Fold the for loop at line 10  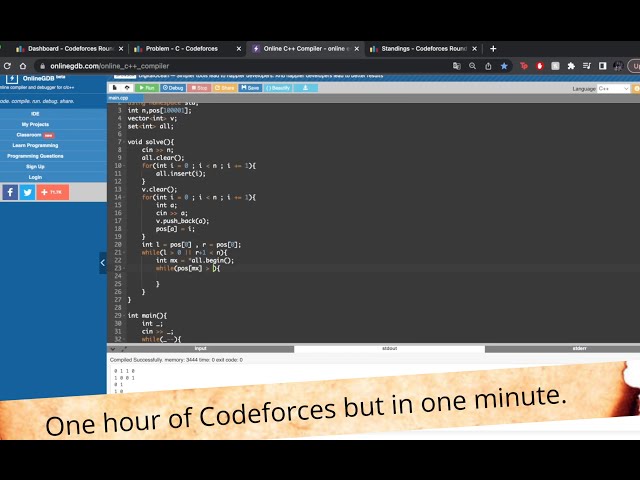pos(124,166)
